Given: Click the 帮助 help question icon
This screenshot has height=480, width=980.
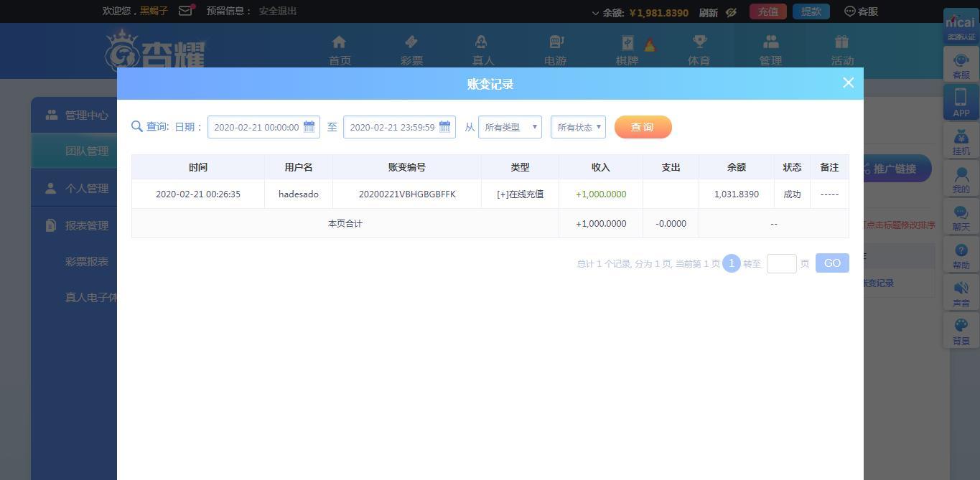Looking at the screenshot, I should point(961,256).
